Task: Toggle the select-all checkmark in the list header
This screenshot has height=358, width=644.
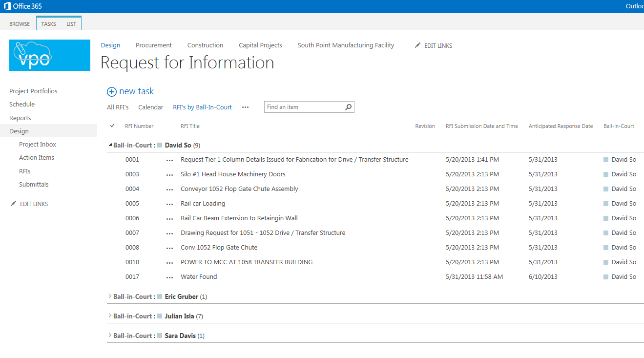Action: [112, 126]
